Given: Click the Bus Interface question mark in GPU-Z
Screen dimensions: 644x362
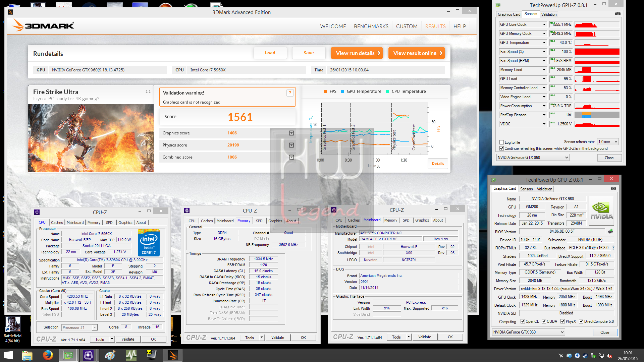Looking at the screenshot, I should tap(613, 248).
